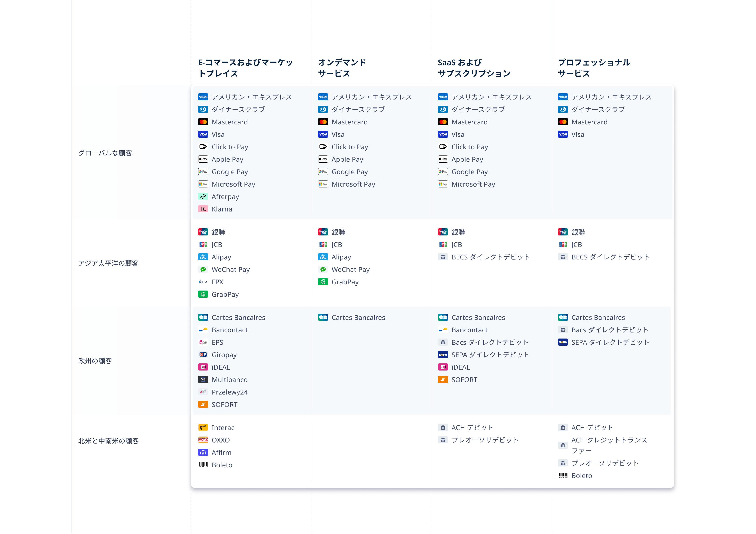The image size is (756, 534).
Task: Click WeChat Pay in On-demand column
Action: click(x=350, y=269)
